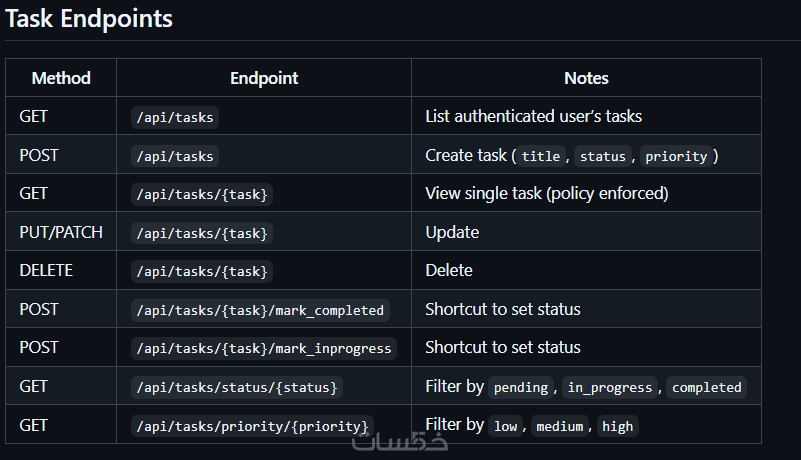This screenshot has width=801, height=460.
Task: Click the Notes column header
Action: click(x=586, y=78)
